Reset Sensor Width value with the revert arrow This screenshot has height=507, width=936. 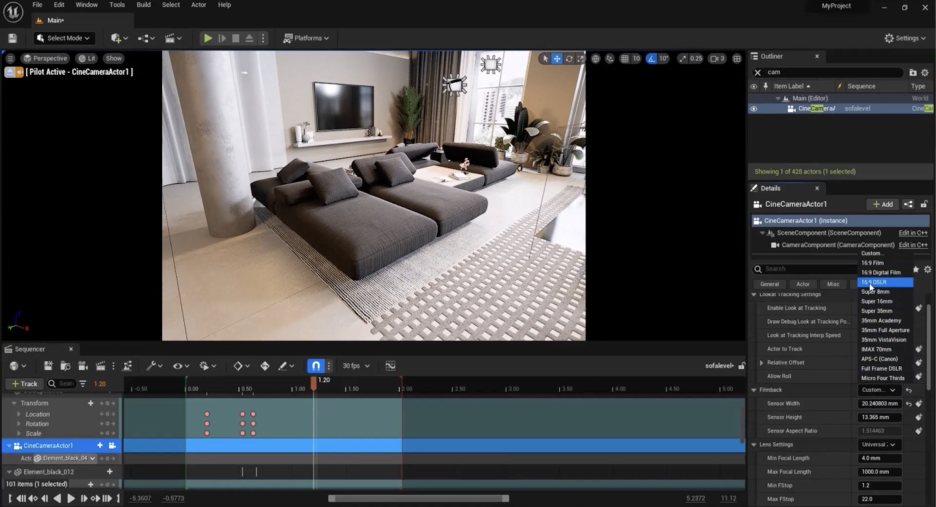(x=909, y=404)
